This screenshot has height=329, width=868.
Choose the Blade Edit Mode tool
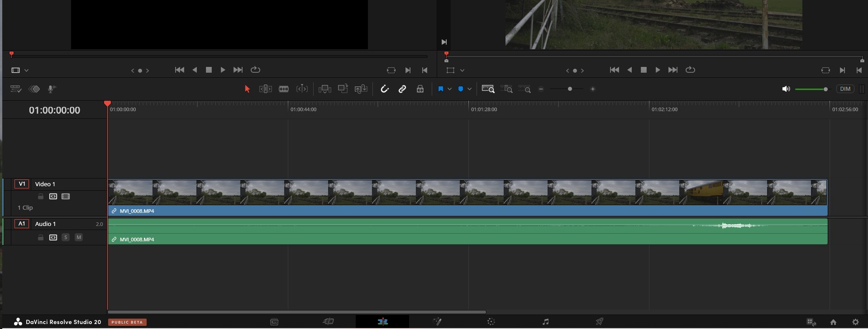[284, 89]
